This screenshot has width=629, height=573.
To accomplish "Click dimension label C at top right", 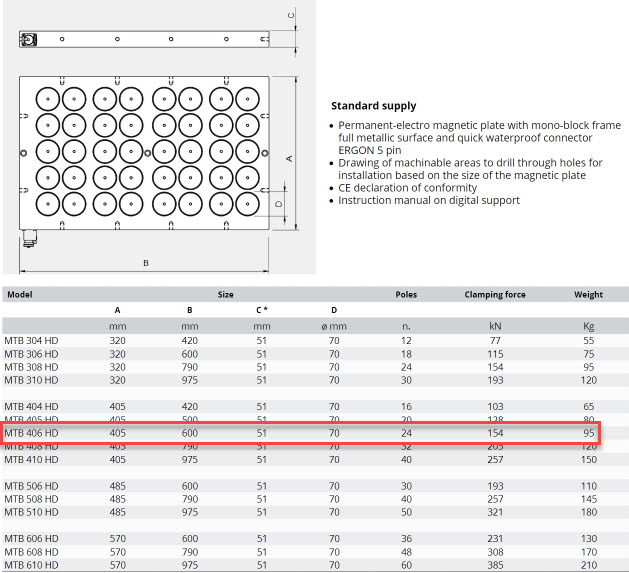I will 291,15.
